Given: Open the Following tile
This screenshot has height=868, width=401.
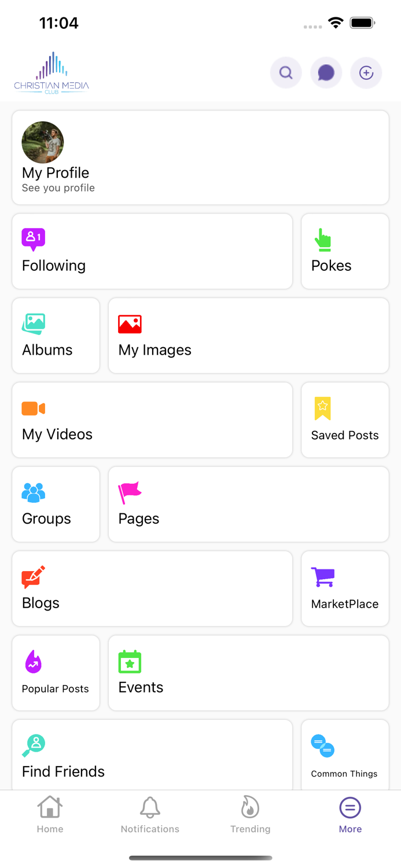Looking at the screenshot, I should 152,251.
